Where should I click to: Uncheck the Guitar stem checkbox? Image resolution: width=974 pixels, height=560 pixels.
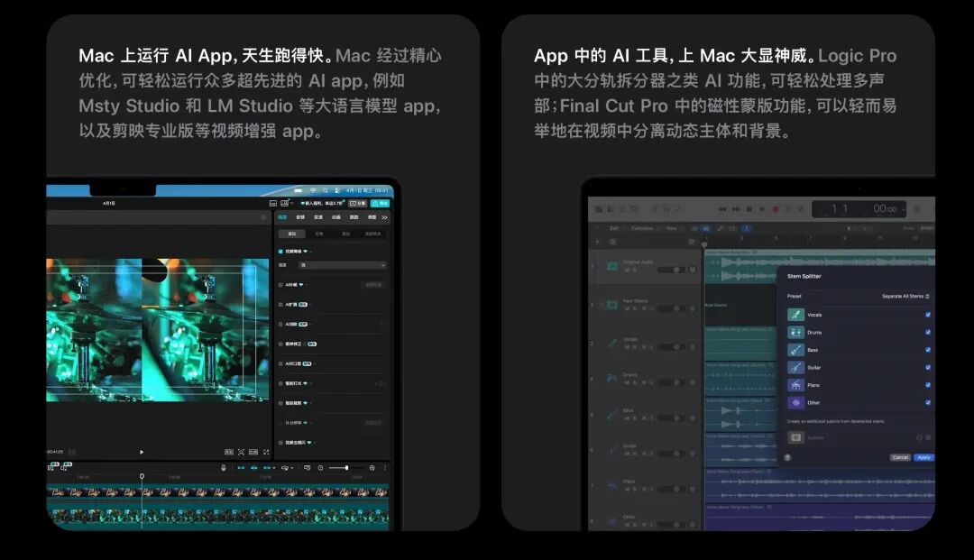928,368
